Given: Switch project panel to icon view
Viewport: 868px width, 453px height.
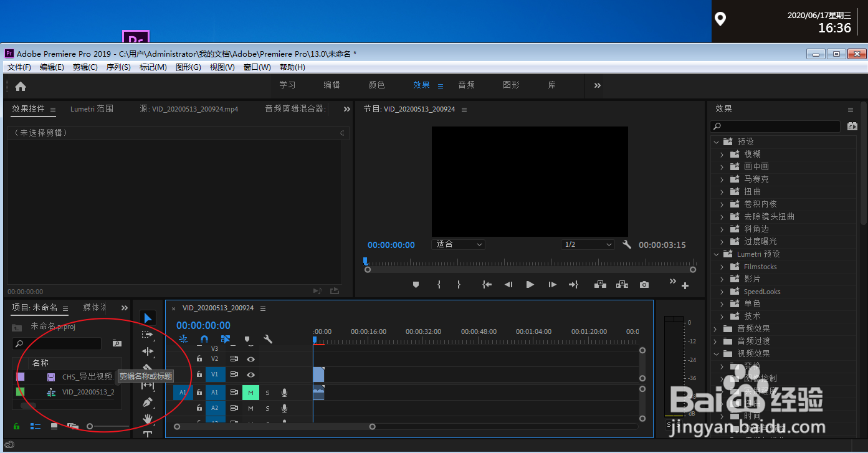Looking at the screenshot, I should pos(54,426).
